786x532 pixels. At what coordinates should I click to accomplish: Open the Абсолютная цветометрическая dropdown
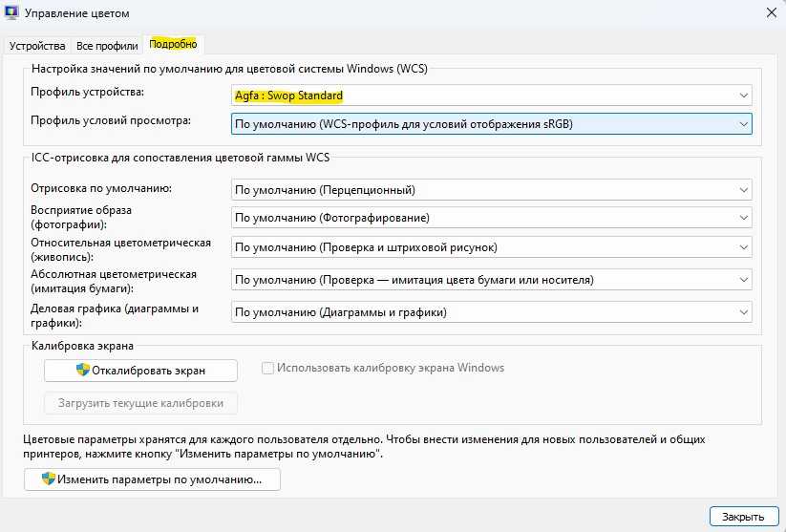pos(491,280)
